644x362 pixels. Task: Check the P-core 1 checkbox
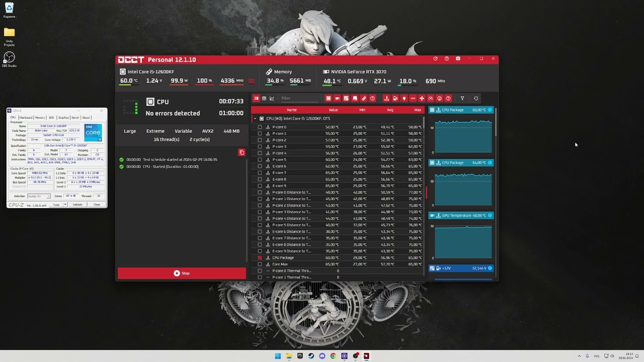pyautogui.click(x=260, y=134)
